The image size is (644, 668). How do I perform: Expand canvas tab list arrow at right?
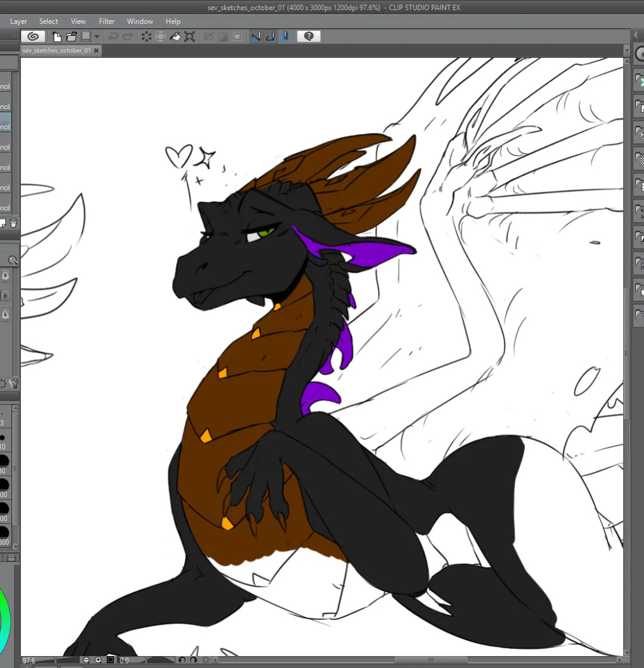tap(627, 51)
